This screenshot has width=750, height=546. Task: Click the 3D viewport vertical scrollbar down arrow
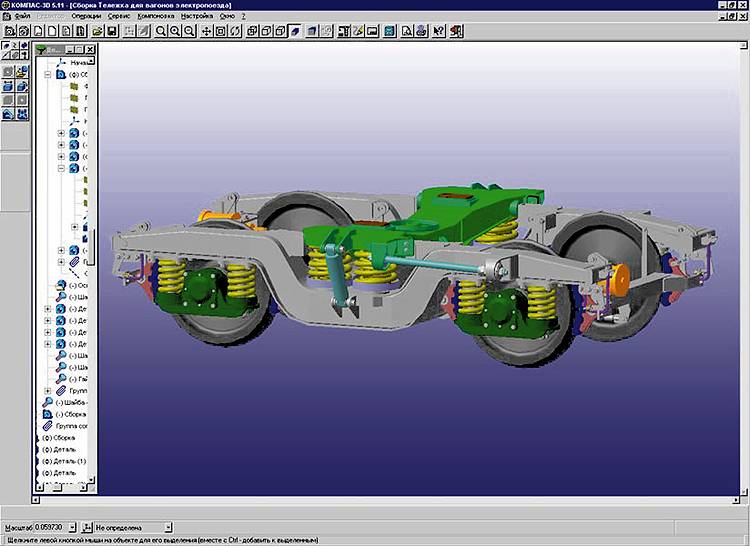pyautogui.click(x=744, y=491)
